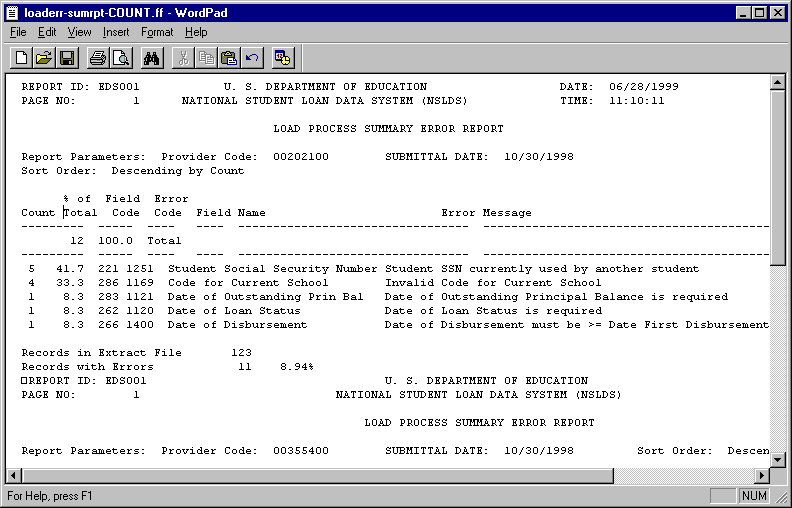Click the vertical scrollbar up arrow
The image size is (792, 508).
click(x=777, y=82)
